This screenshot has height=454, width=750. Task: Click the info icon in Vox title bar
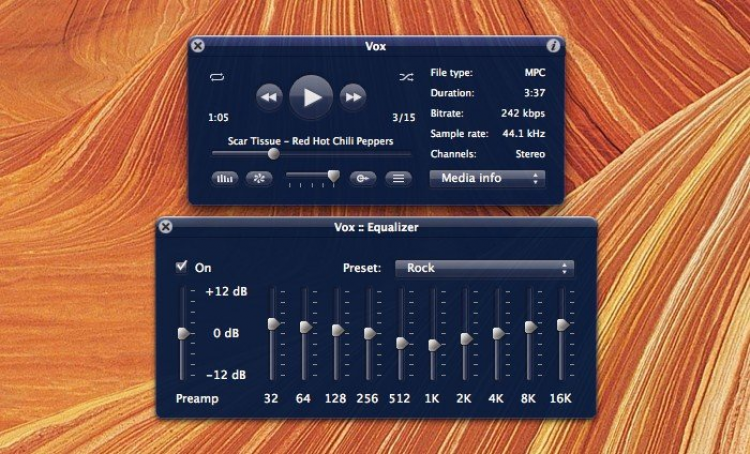pos(553,46)
